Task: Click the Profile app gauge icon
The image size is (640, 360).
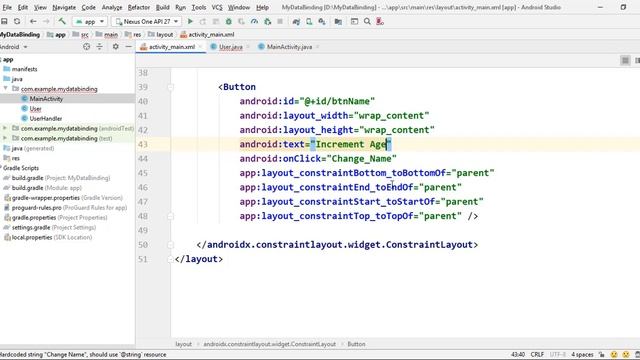Action: [254, 21]
